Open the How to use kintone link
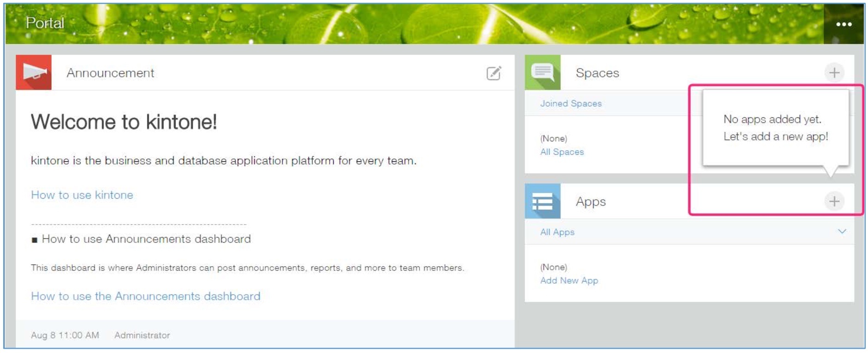The height and width of the screenshot is (353, 868). click(82, 195)
